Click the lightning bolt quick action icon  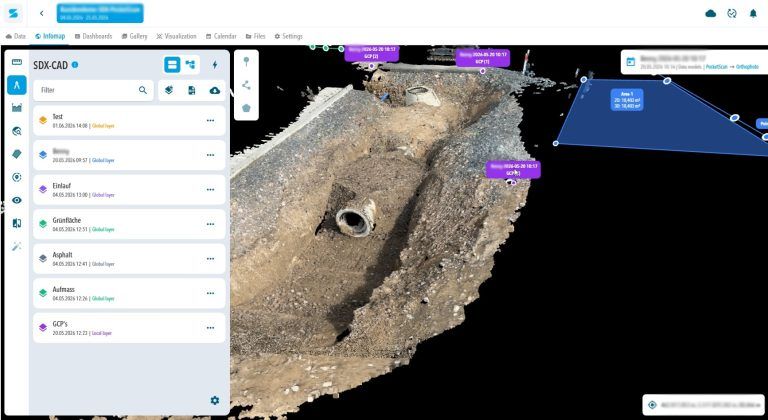(x=215, y=65)
